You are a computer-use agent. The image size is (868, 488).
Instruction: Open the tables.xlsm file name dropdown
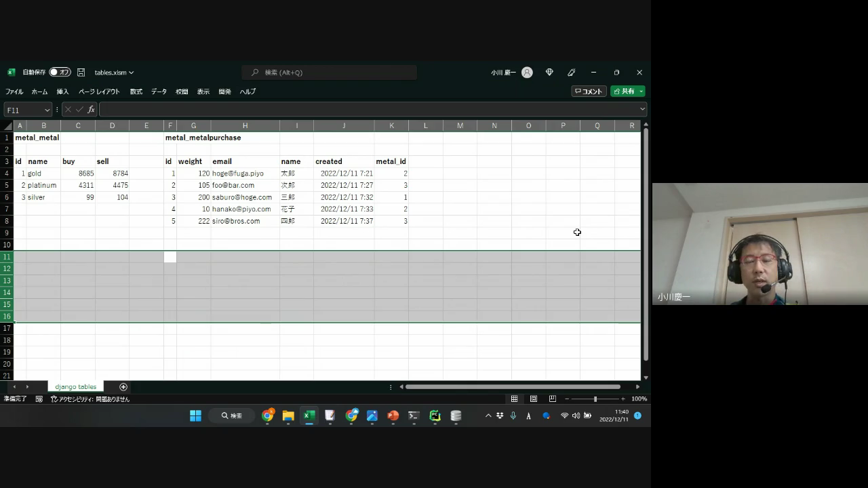pos(114,73)
